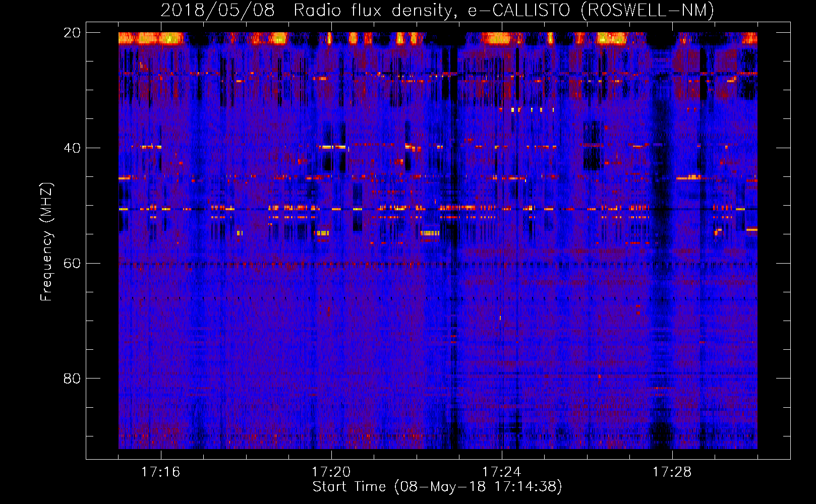Click the plot title mentioning e-CALLISTO ROSWELL-NM
Image resolution: width=816 pixels, height=504 pixels.
(437, 10)
